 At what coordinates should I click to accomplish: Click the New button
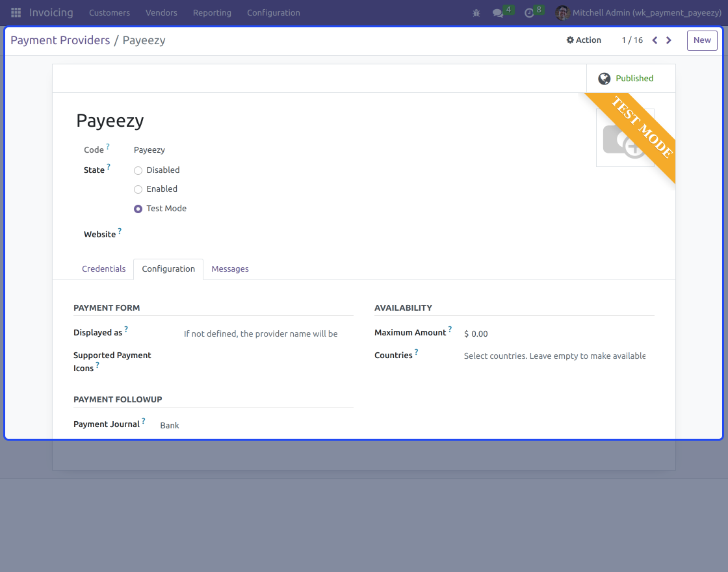pyautogui.click(x=702, y=40)
